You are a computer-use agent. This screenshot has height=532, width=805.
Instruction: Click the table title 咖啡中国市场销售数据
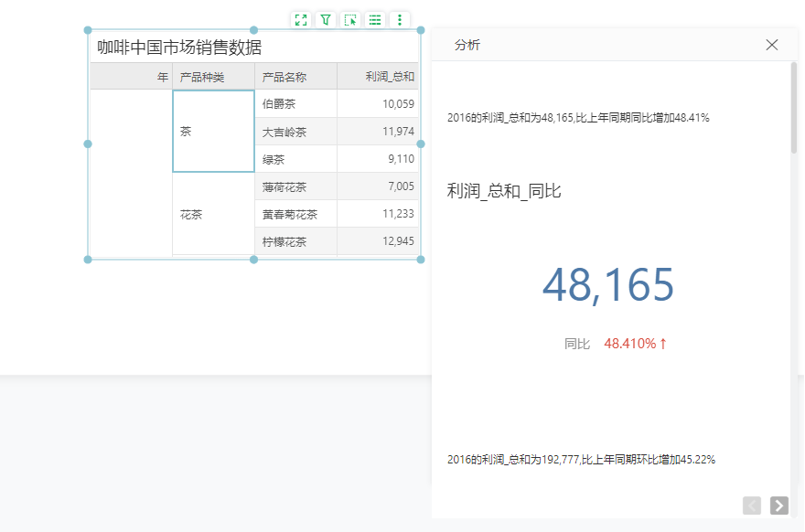[179, 48]
